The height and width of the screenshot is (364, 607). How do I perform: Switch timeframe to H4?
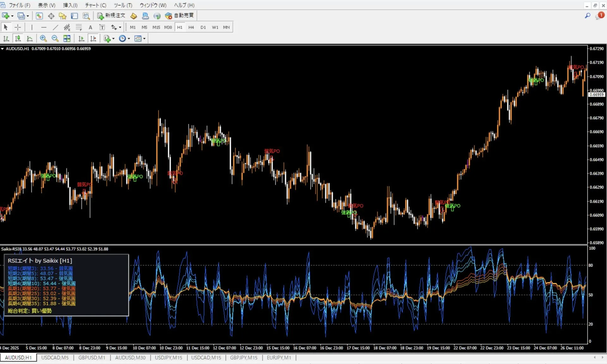(x=191, y=27)
